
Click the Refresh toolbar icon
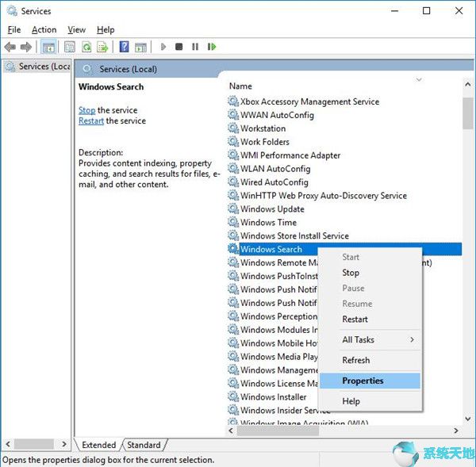click(86, 47)
